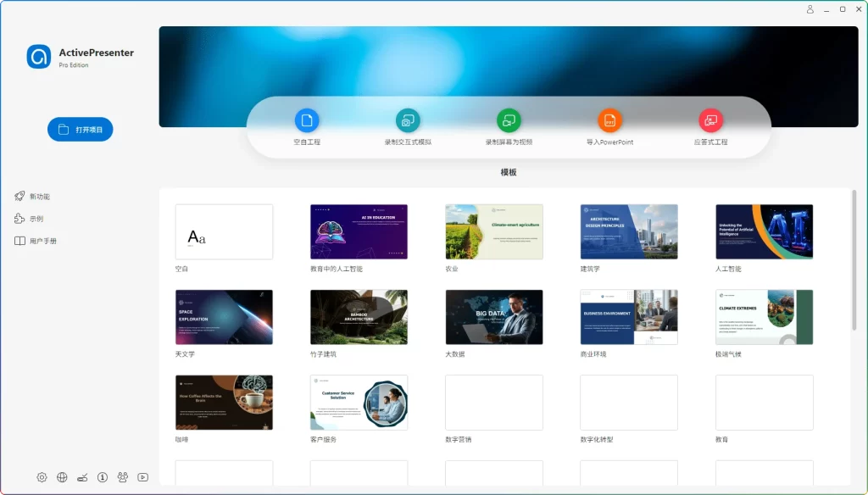Open settings via the gear icon
The image size is (868, 495).
pos(42,477)
